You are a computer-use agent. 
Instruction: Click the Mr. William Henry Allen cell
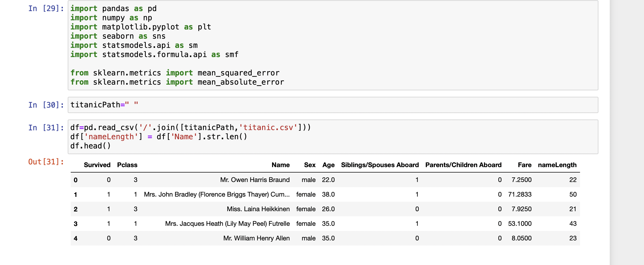click(256, 238)
